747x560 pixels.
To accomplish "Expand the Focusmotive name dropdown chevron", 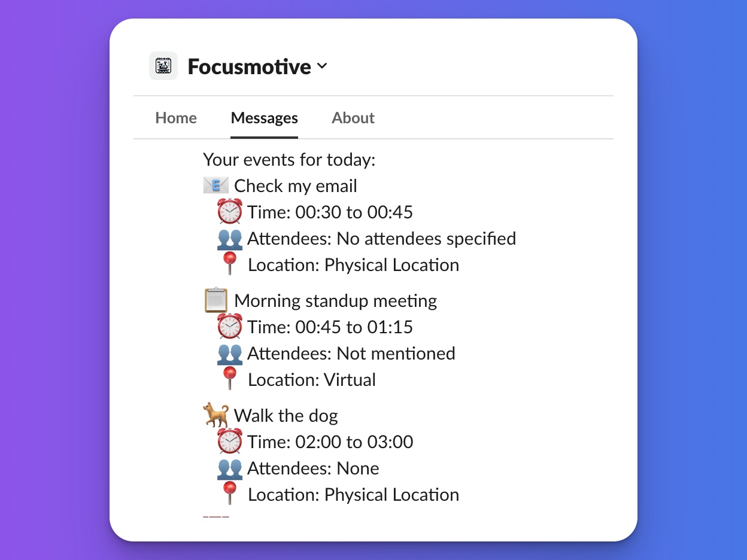I will pos(322,66).
